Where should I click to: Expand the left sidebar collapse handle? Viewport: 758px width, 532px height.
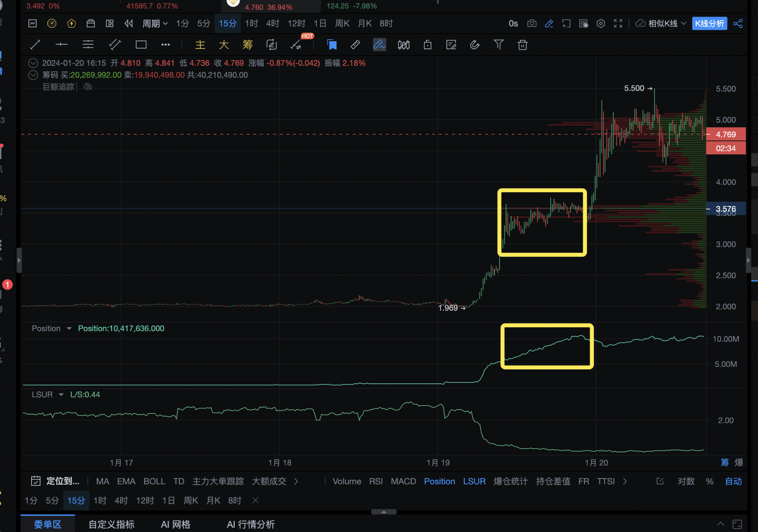(19, 260)
